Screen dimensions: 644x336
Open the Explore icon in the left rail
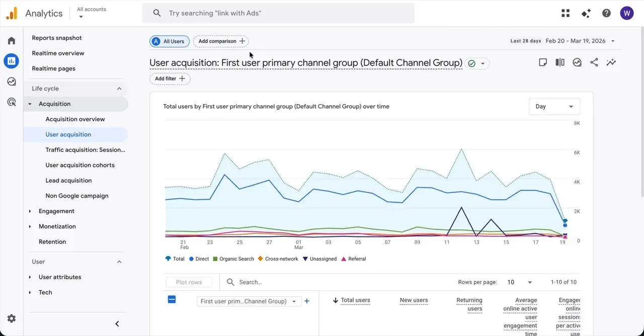click(x=11, y=81)
